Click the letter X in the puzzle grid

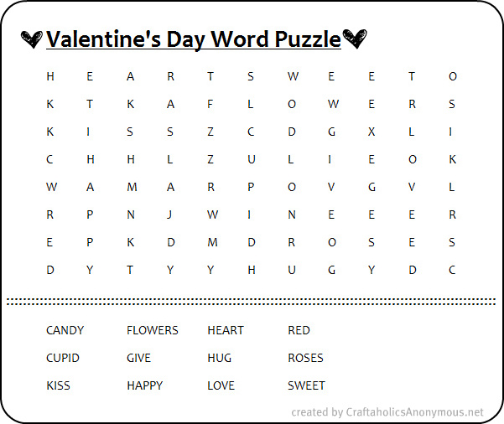(372, 132)
